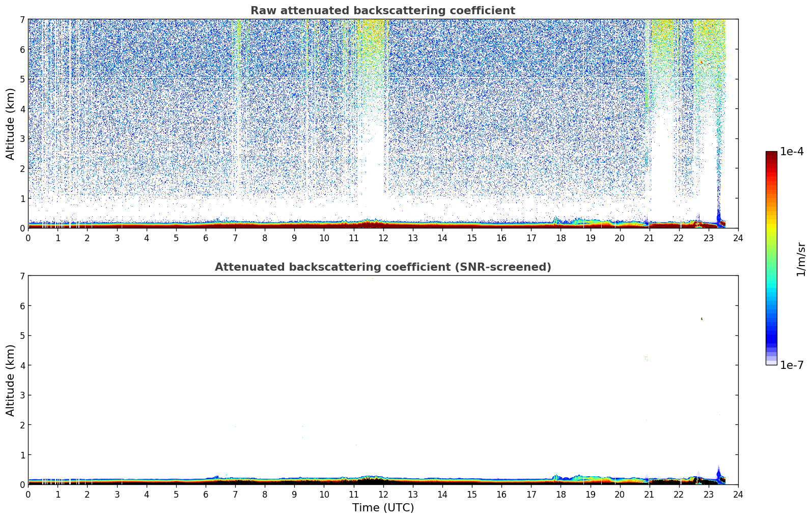Click the 7 km tick on top altitude axis
This screenshot has height=519, width=812.
coord(22,19)
